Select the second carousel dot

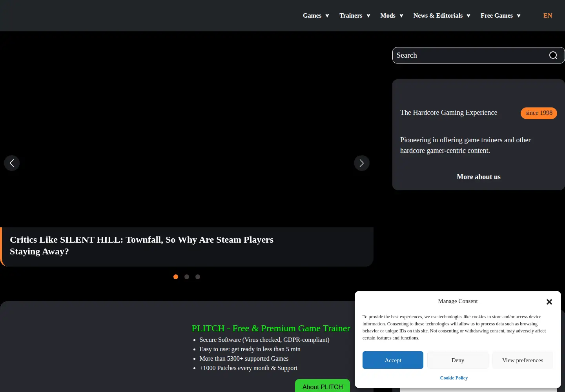click(187, 277)
